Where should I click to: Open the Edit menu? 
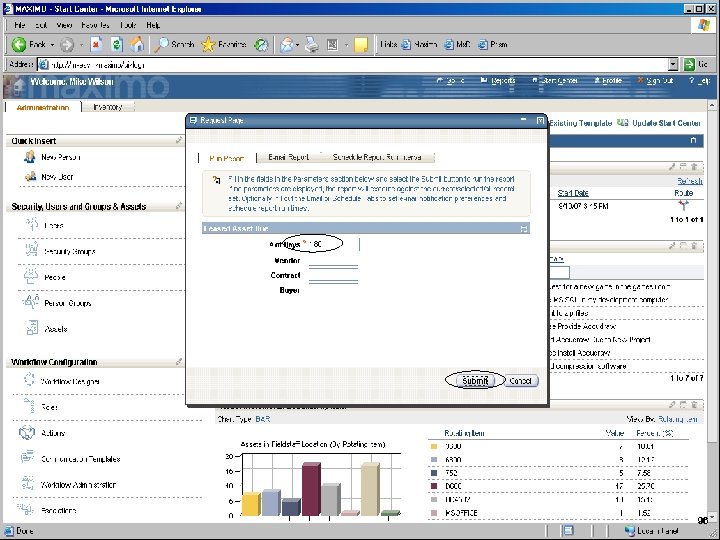[x=41, y=25]
